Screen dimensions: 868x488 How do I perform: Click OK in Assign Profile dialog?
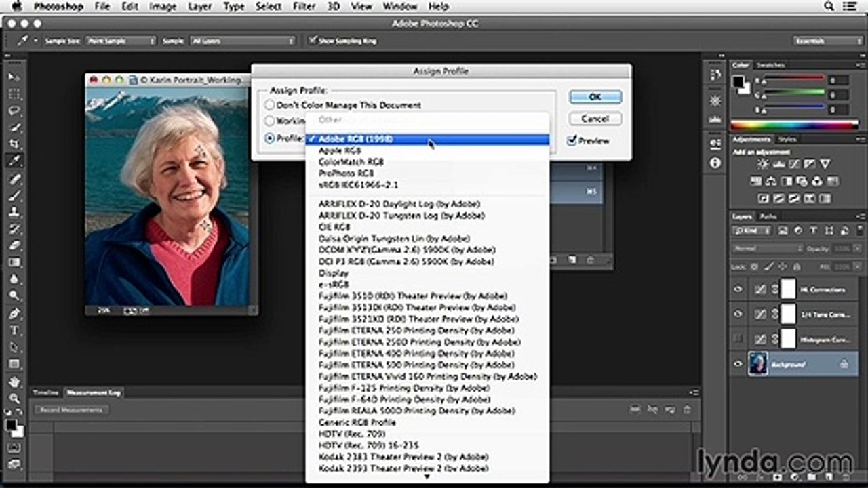pyautogui.click(x=595, y=97)
